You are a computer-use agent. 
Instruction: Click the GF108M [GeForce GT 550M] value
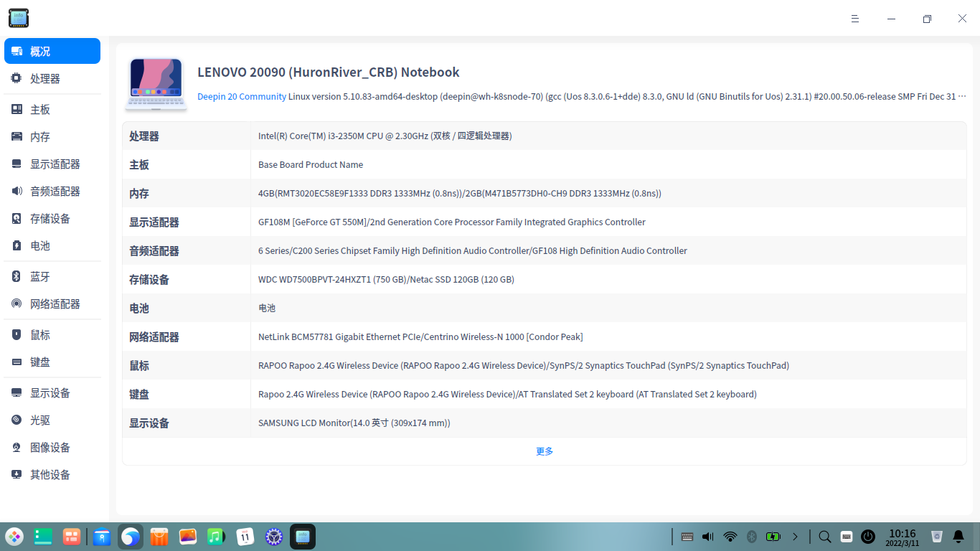tap(452, 222)
